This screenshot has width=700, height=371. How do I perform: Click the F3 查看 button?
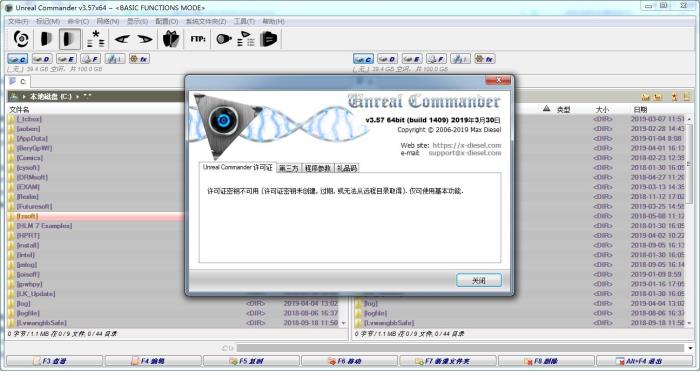[x=54, y=361]
